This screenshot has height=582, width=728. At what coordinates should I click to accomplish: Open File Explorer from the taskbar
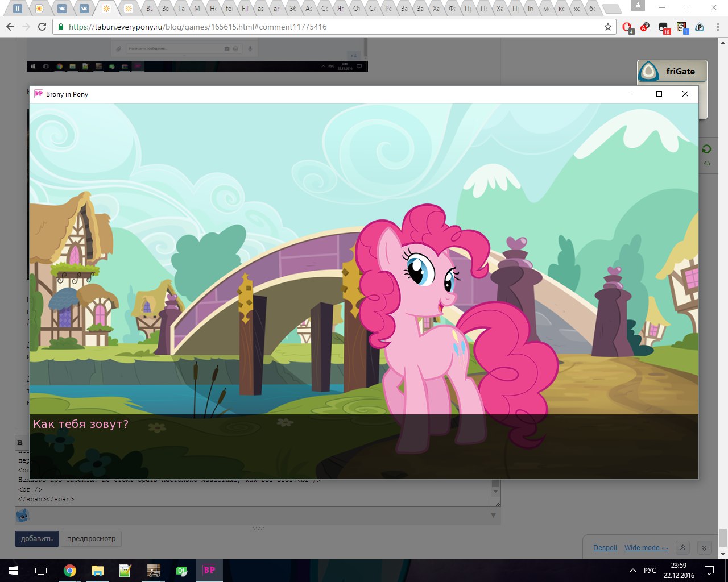tap(97, 571)
